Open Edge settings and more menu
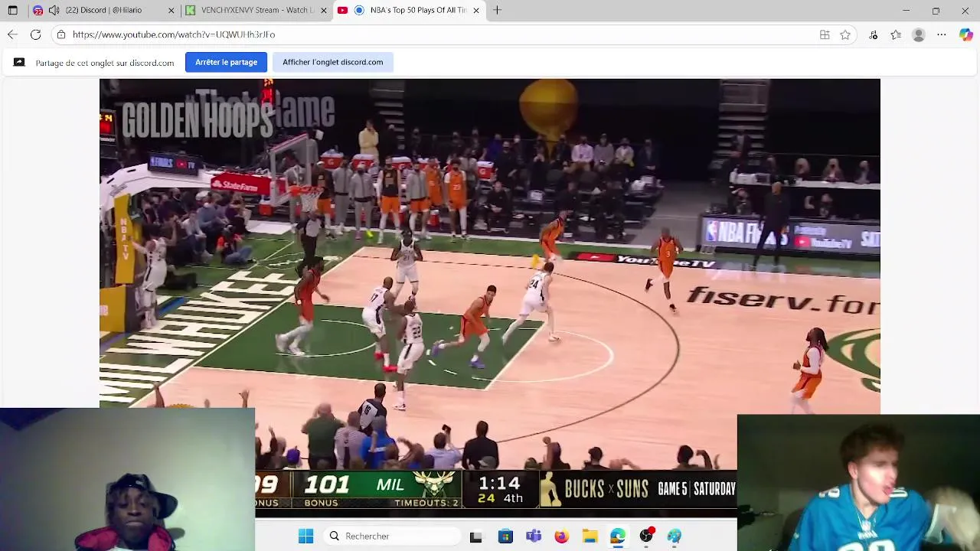This screenshot has width=980, height=551. coord(942,34)
